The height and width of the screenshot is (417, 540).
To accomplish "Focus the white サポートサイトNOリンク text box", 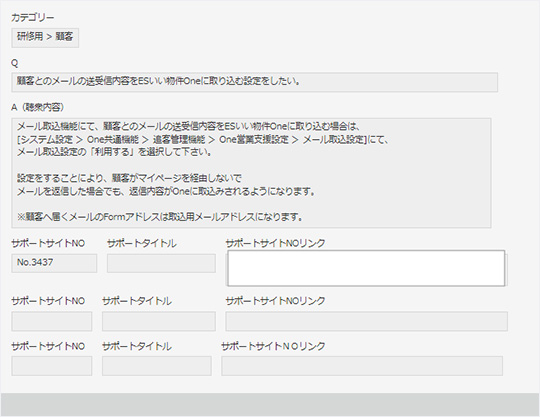I will pos(366,268).
